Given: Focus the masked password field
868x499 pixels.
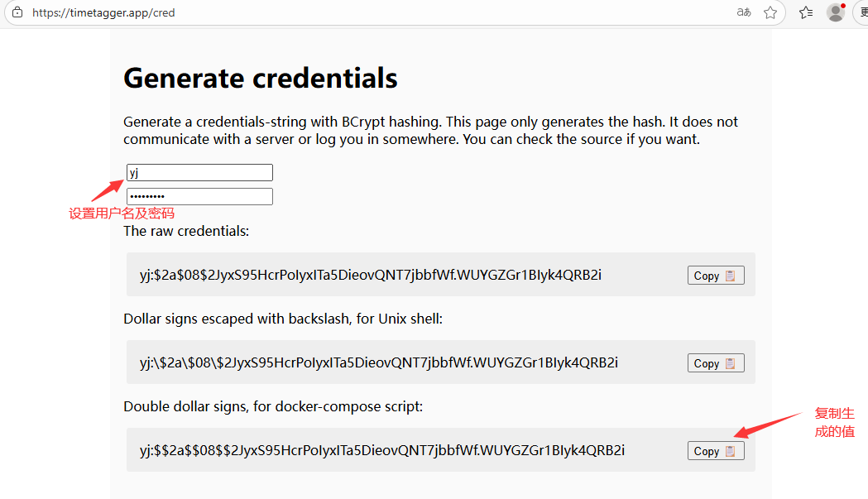Looking at the screenshot, I should 200,196.
